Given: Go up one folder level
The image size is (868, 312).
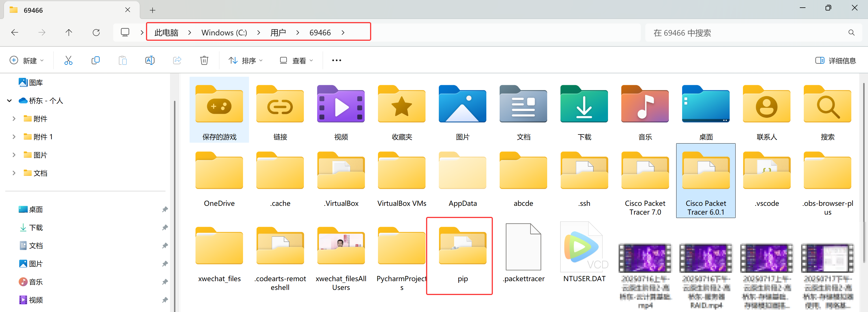Looking at the screenshot, I should [69, 33].
